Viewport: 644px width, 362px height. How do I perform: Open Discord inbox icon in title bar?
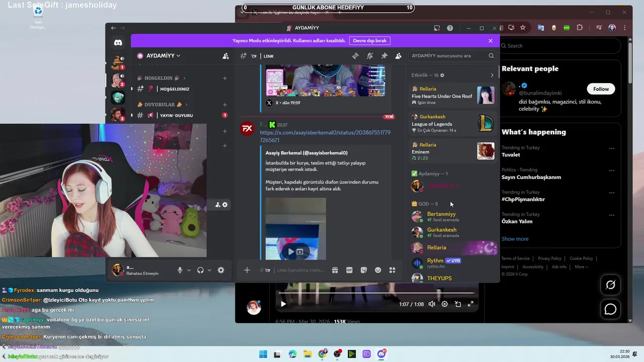click(x=437, y=28)
